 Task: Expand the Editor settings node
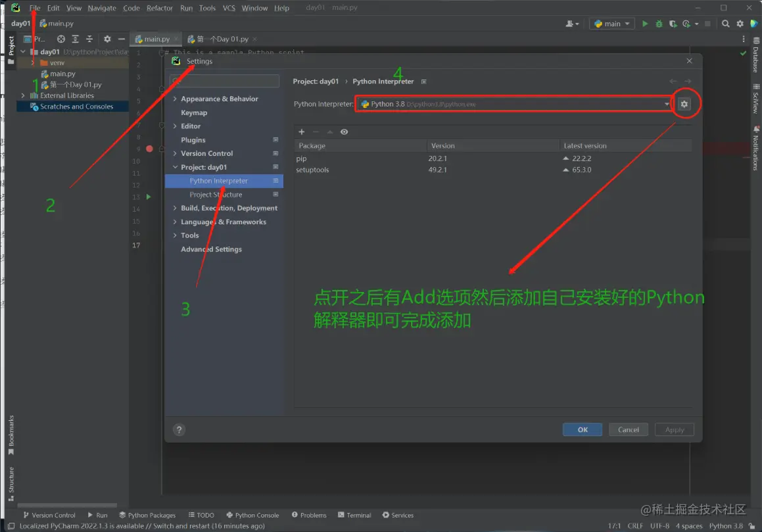[175, 126]
